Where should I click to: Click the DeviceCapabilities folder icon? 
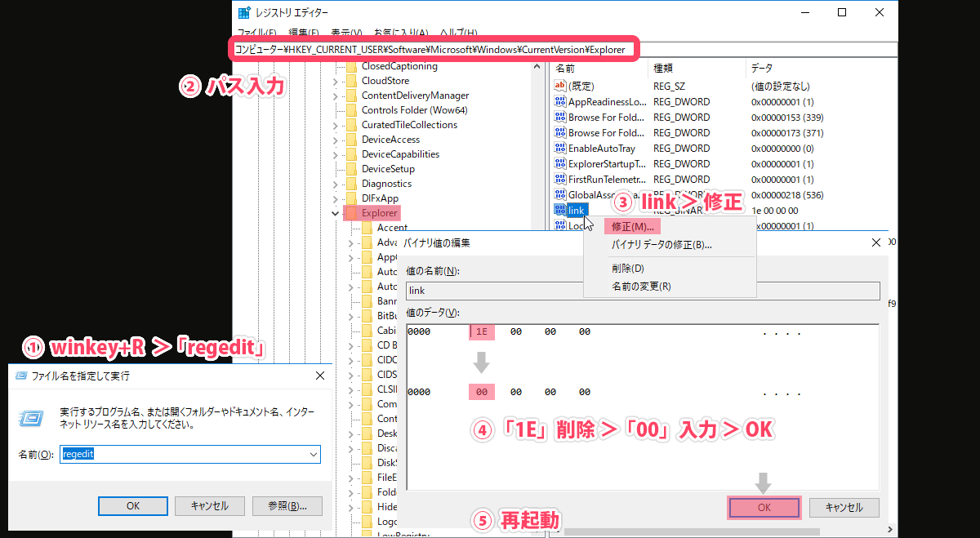[352, 154]
